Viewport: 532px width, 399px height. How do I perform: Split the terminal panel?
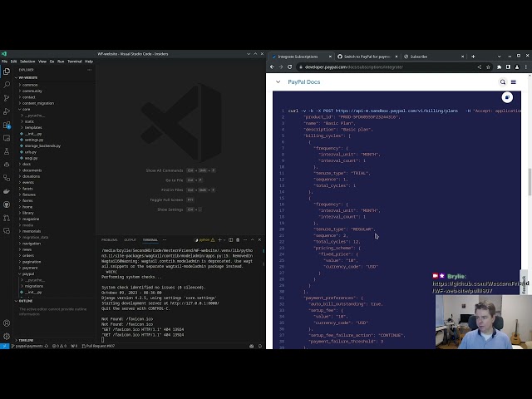point(231,240)
